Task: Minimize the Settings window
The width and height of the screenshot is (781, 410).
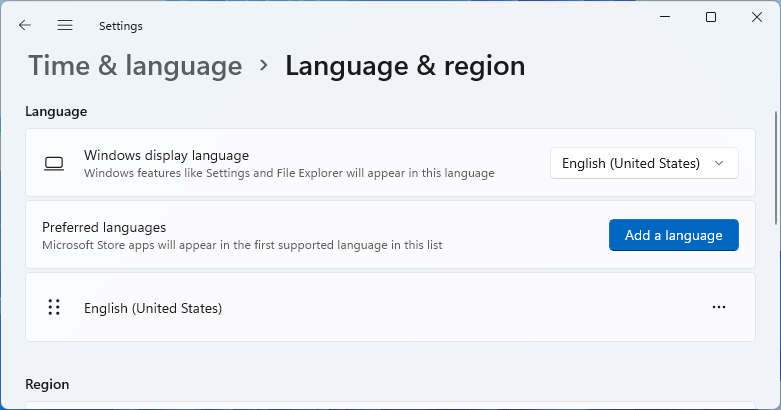Action: 665,17
